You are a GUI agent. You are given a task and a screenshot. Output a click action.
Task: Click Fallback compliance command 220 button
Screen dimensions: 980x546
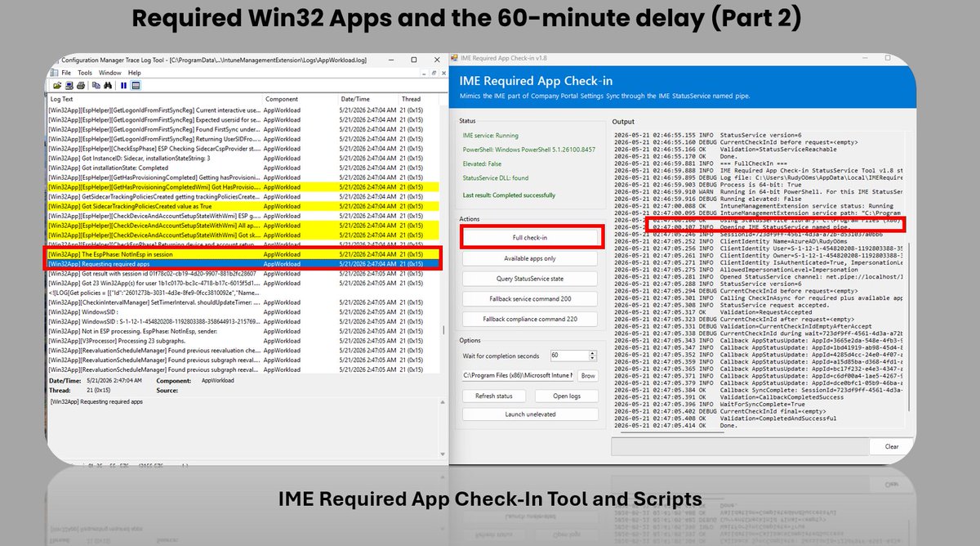[x=530, y=320]
